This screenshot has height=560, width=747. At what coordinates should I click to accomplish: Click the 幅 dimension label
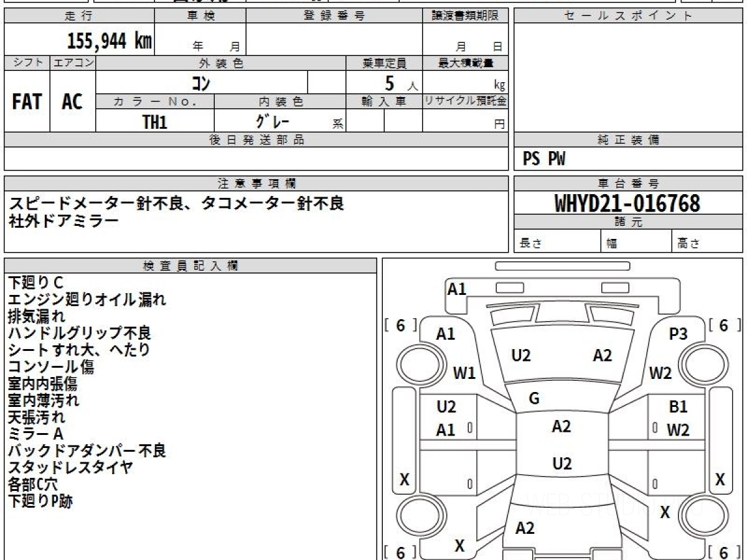(x=612, y=245)
